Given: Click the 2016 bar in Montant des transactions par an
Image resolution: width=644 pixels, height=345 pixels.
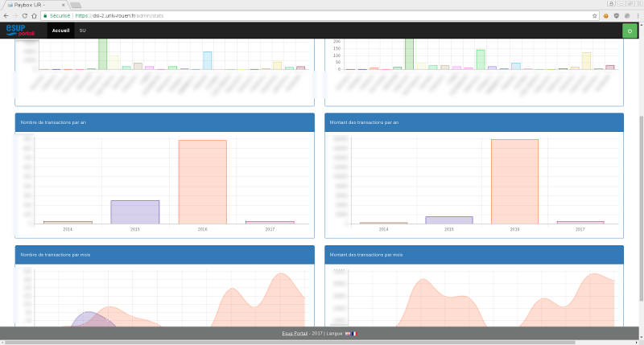Looking at the screenshot, I should coord(514,181).
